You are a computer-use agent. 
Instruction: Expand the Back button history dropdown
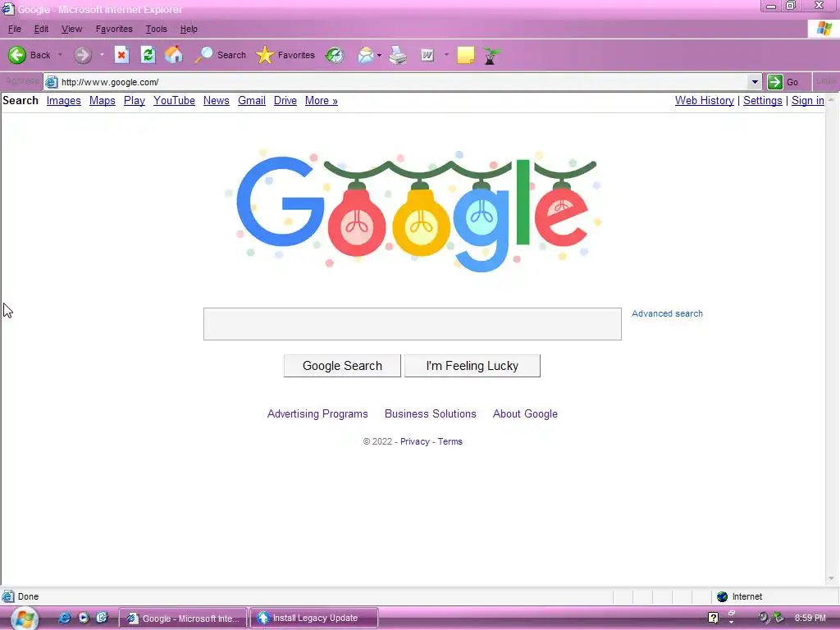pyautogui.click(x=60, y=55)
